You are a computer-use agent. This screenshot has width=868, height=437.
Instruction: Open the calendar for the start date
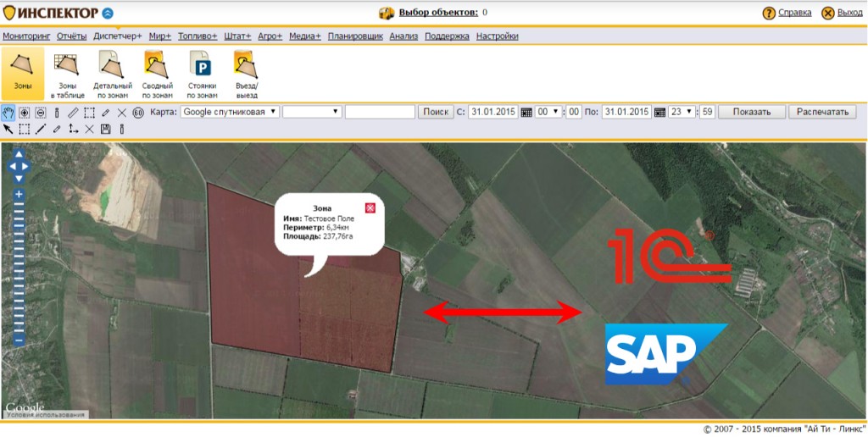click(x=526, y=113)
